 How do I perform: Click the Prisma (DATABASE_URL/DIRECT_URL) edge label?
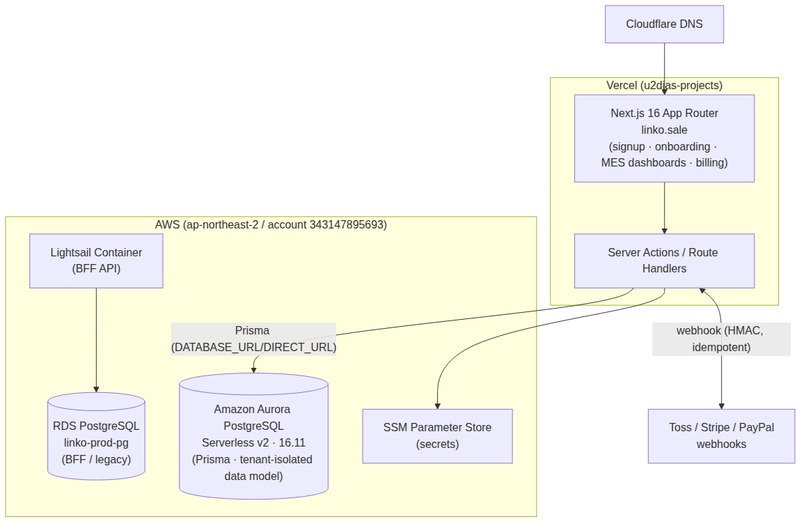[x=253, y=339]
